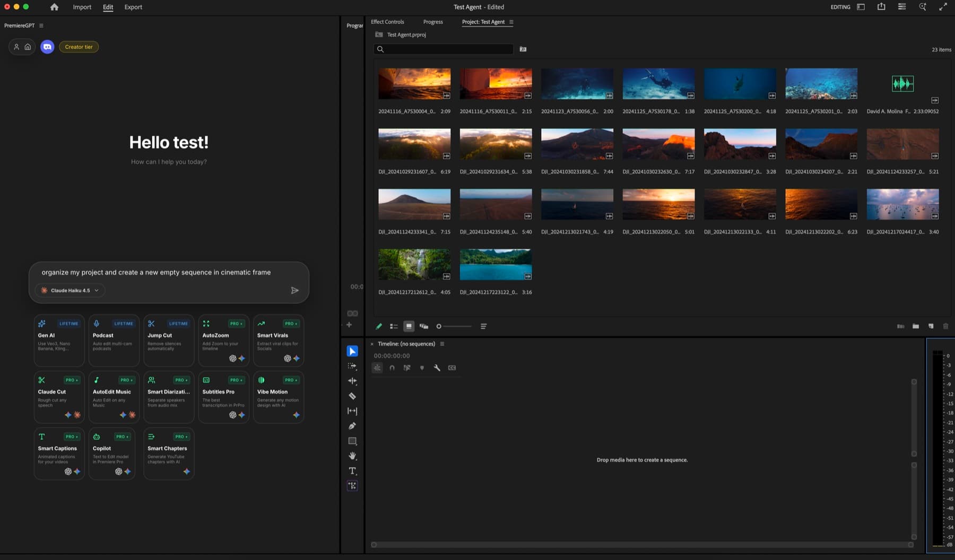Click the PremiereGPT home icon
Viewport: 955px width, 560px height.
pos(28,47)
